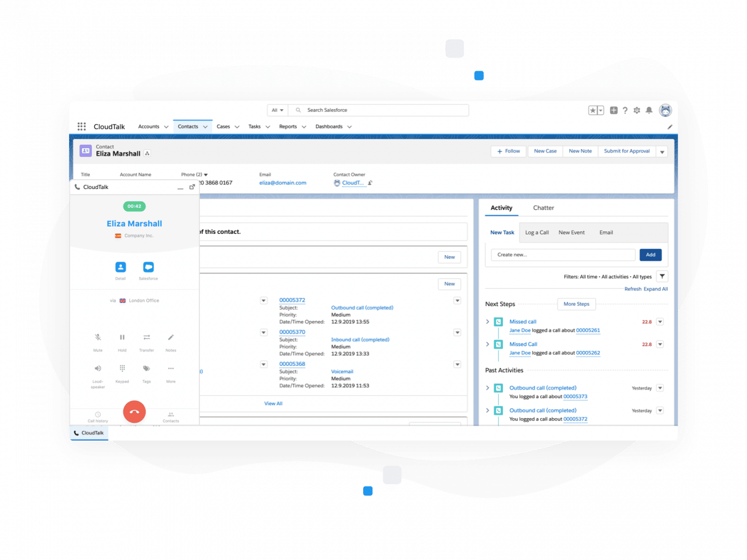747x560 pixels.
Task: Open case number 00005370 link
Action: click(x=292, y=332)
